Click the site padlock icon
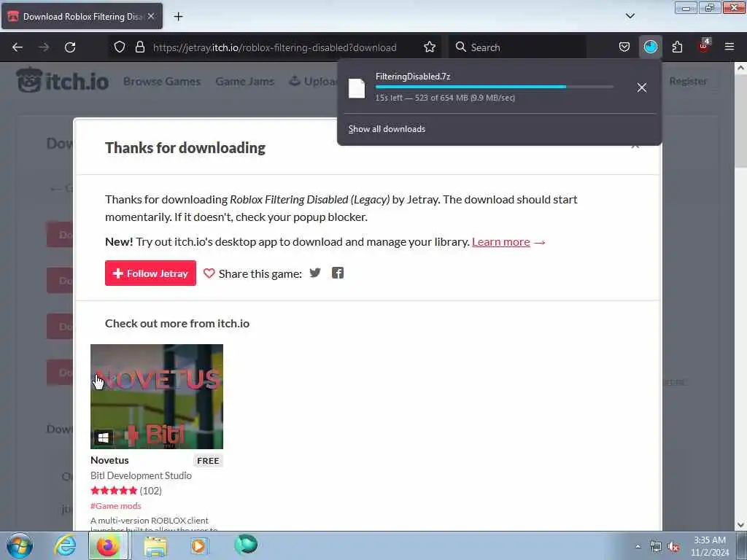 click(x=139, y=47)
